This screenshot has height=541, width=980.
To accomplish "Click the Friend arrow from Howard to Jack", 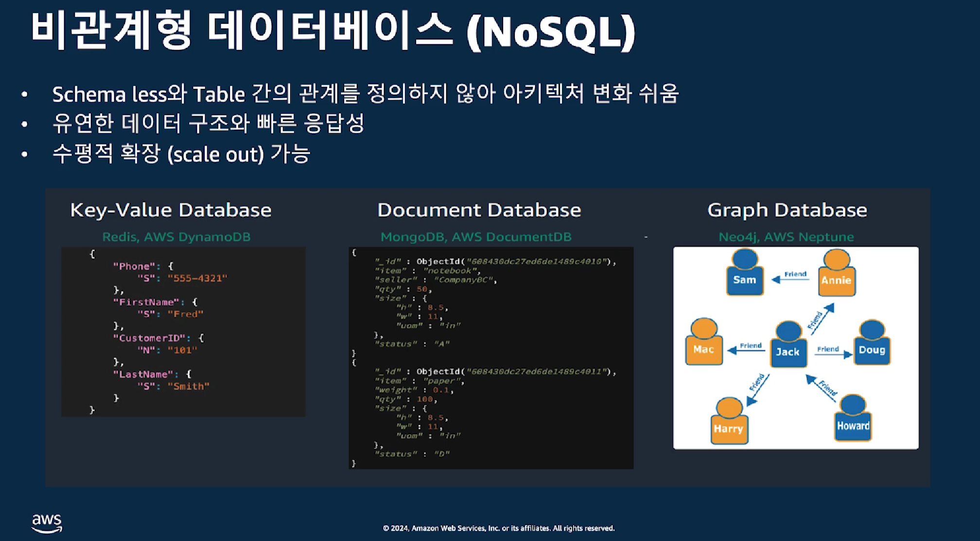I will [822, 388].
